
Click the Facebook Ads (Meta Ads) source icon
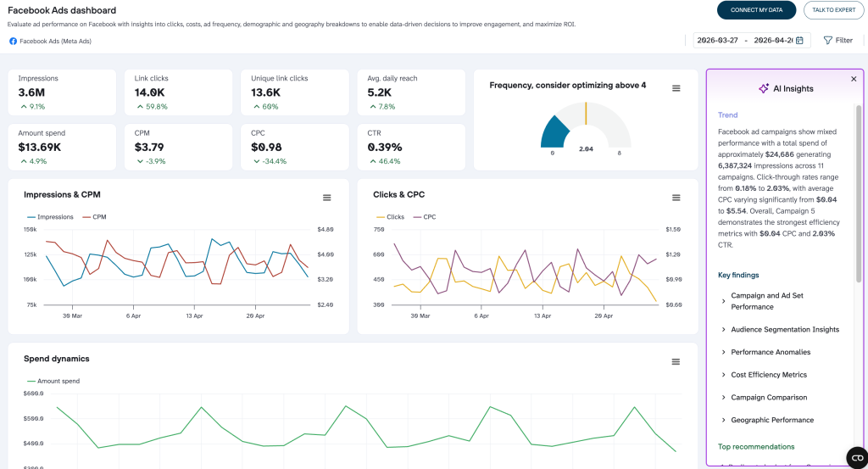(x=13, y=41)
